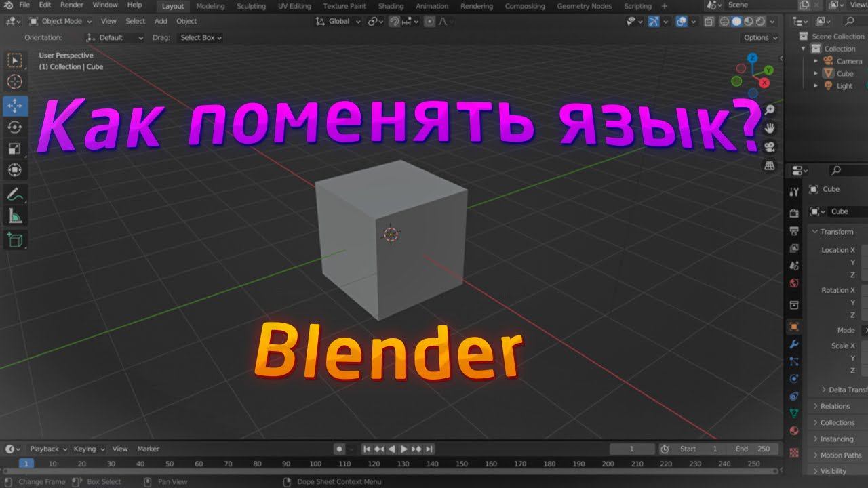
Task: Collapse the Transform panel
Action: coord(837,232)
